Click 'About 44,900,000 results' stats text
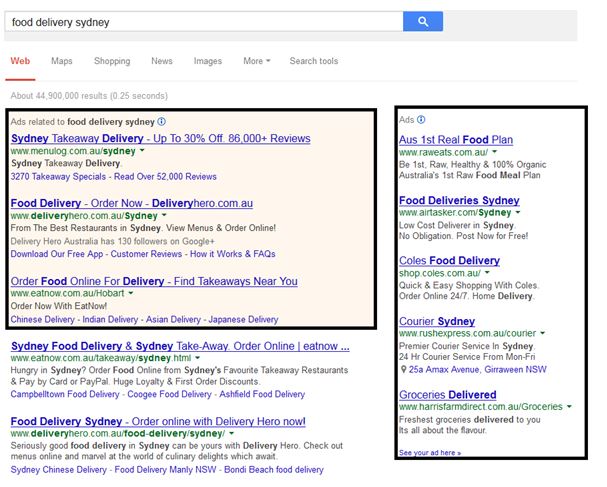This screenshot has width=607, height=487. pos(89,96)
